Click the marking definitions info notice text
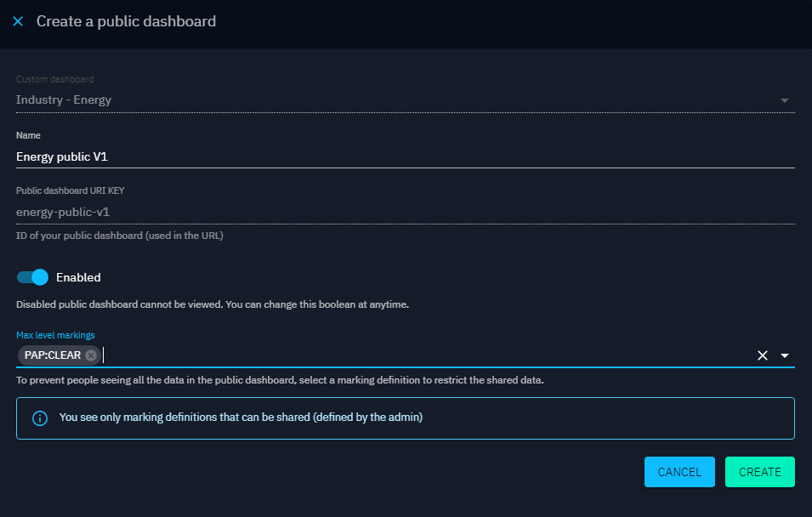This screenshot has width=812, height=517. tap(241, 418)
